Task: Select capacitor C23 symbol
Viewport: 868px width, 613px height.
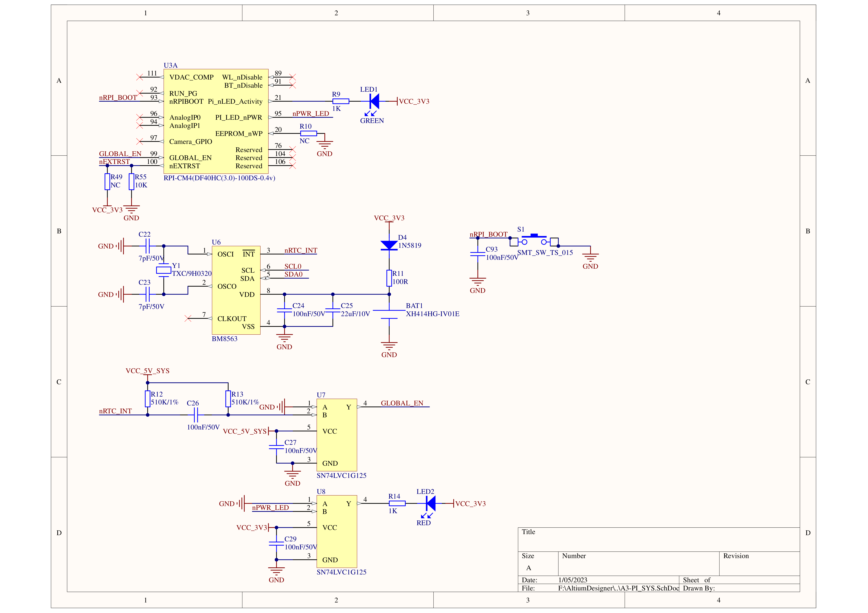Action: (147, 294)
